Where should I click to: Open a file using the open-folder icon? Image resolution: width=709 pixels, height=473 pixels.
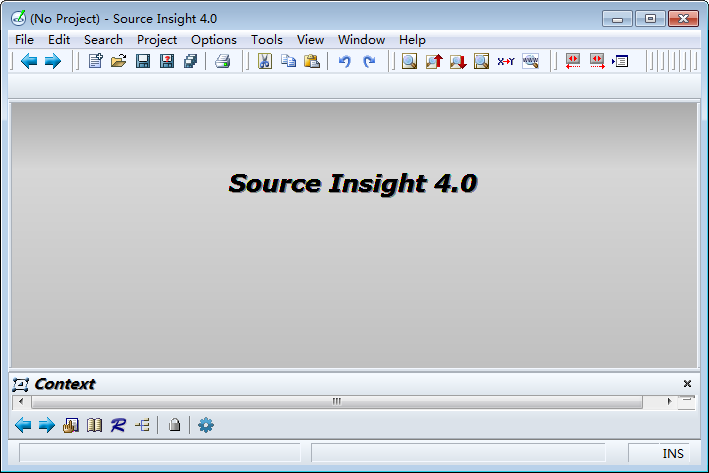click(118, 61)
